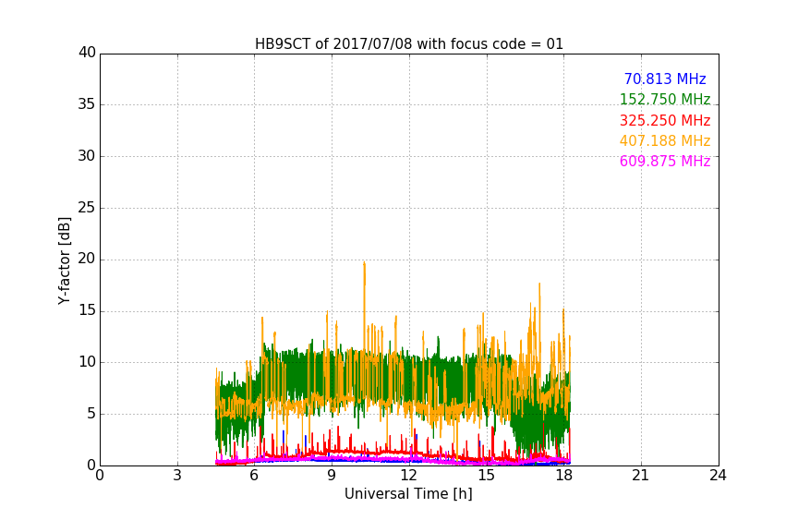Click the "Y-factor [dB]" axis label

tap(64, 260)
